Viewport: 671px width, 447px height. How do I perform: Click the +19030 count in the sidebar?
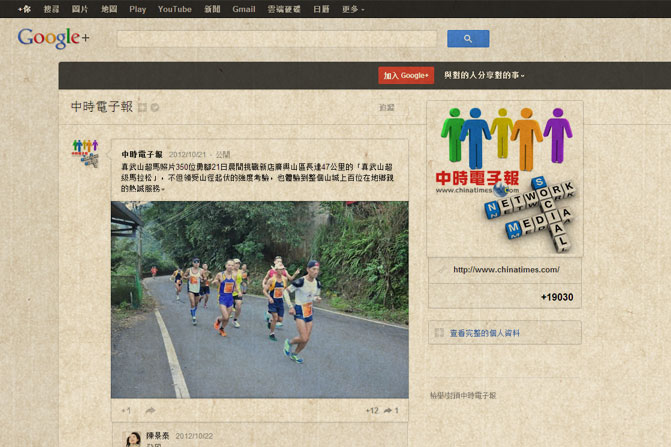point(557,297)
